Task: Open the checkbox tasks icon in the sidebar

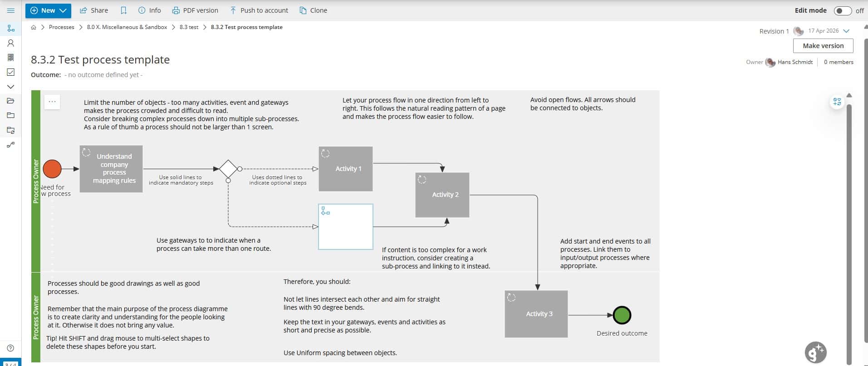Action: 11,72
